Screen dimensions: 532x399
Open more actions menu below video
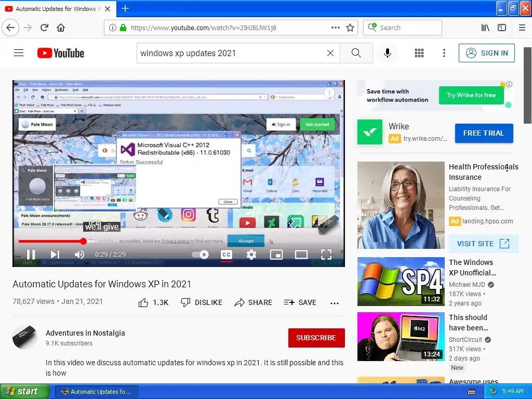[335, 303]
